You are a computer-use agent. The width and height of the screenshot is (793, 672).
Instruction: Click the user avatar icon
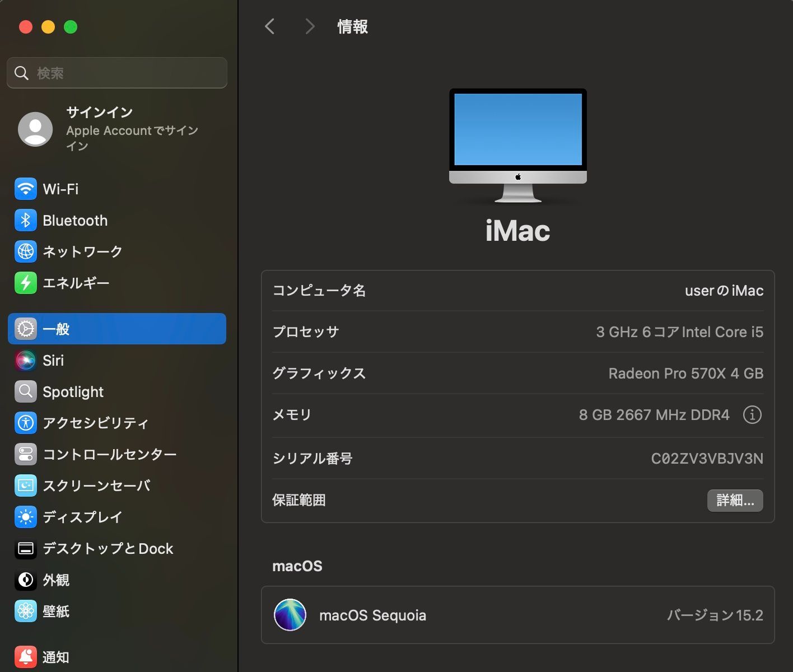(x=35, y=129)
